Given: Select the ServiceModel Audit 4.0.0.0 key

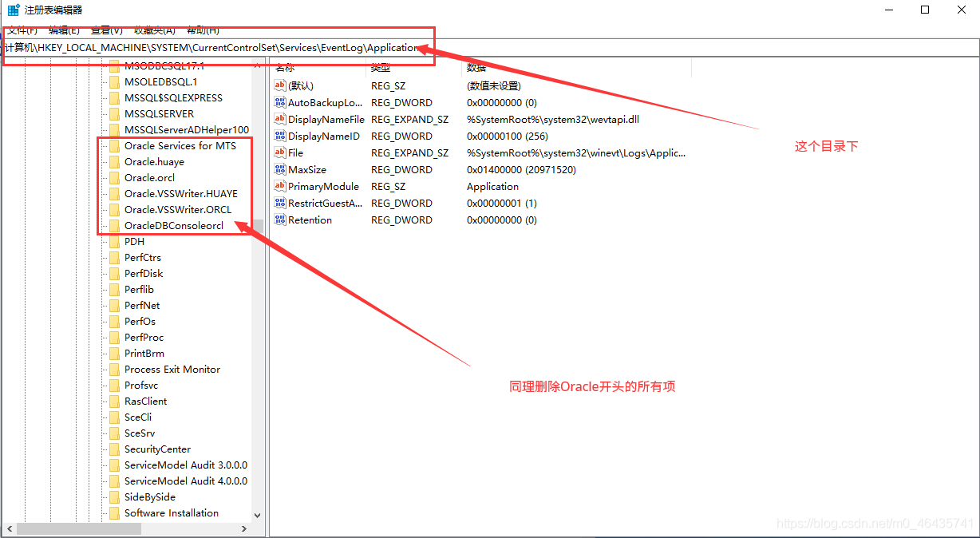Looking at the screenshot, I should pyautogui.click(x=186, y=481).
